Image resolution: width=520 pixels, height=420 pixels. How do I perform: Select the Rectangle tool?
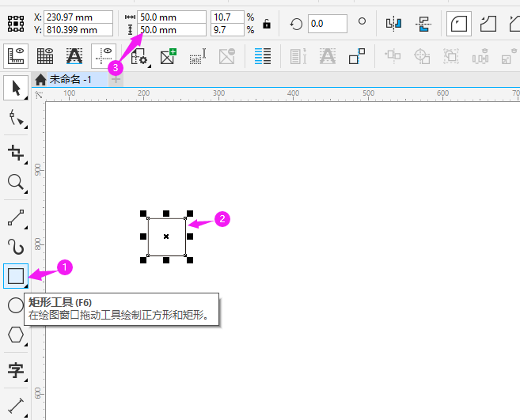coord(16,276)
